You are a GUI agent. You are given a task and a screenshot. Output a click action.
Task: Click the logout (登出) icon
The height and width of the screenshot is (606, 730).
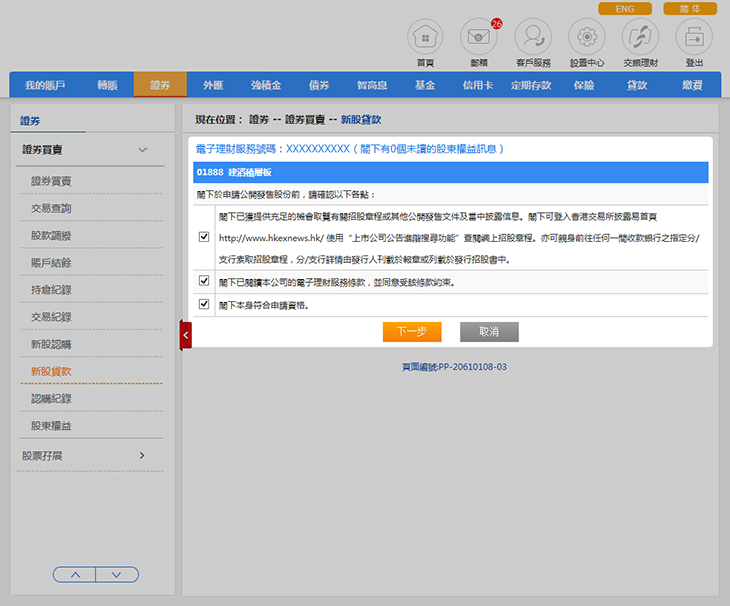click(x=694, y=37)
